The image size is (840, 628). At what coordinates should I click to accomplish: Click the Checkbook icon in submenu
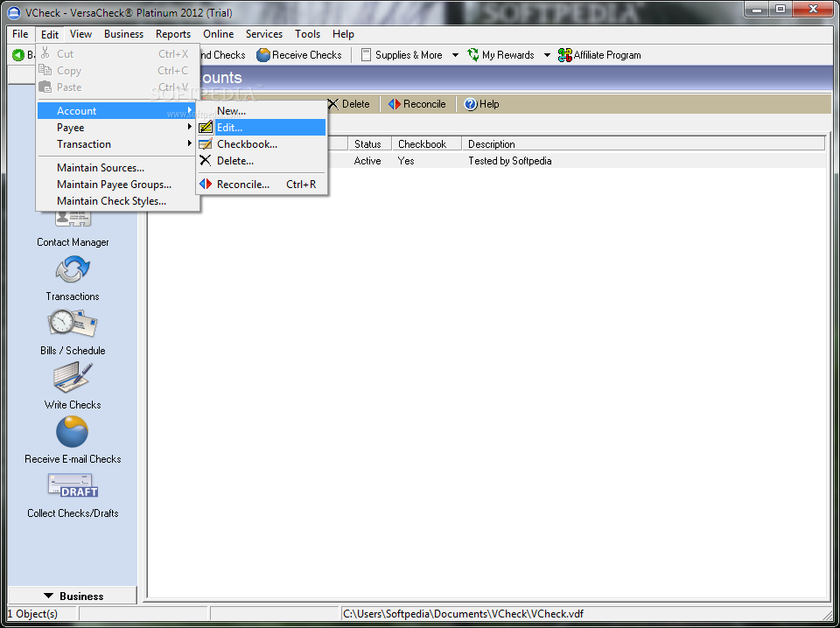pos(206,144)
